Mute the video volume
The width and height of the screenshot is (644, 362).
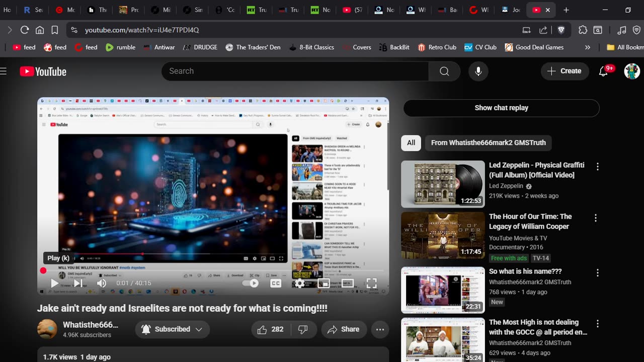pyautogui.click(x=102, y=283)
